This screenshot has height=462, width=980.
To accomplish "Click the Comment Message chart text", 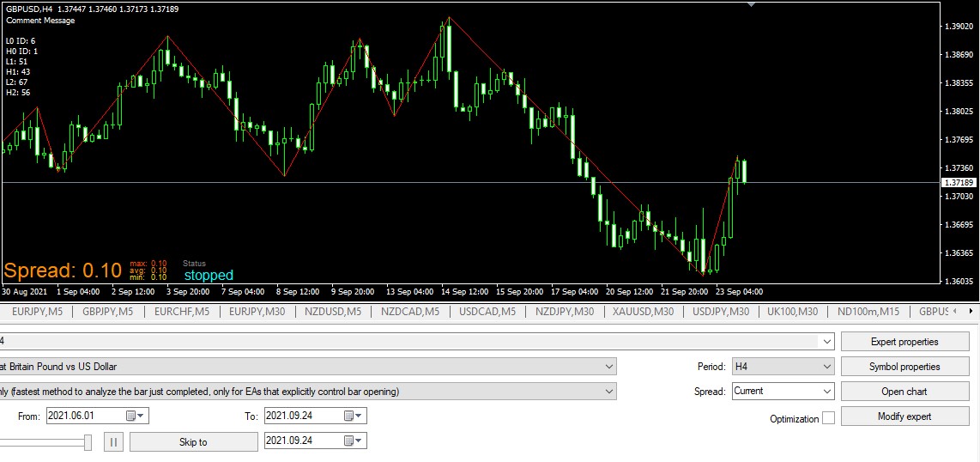I will 40,20.
